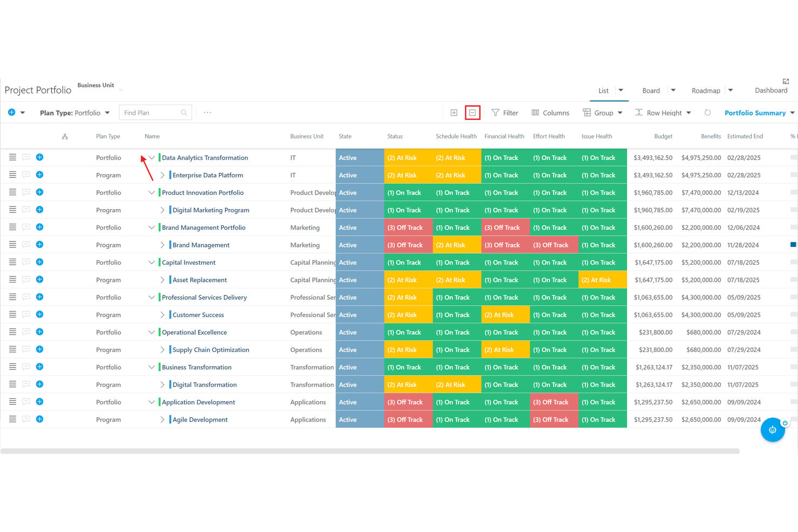This screenshot has width=798, height=532.
Task: Open the Application Development portfolio link
Action: click(198, 402)
